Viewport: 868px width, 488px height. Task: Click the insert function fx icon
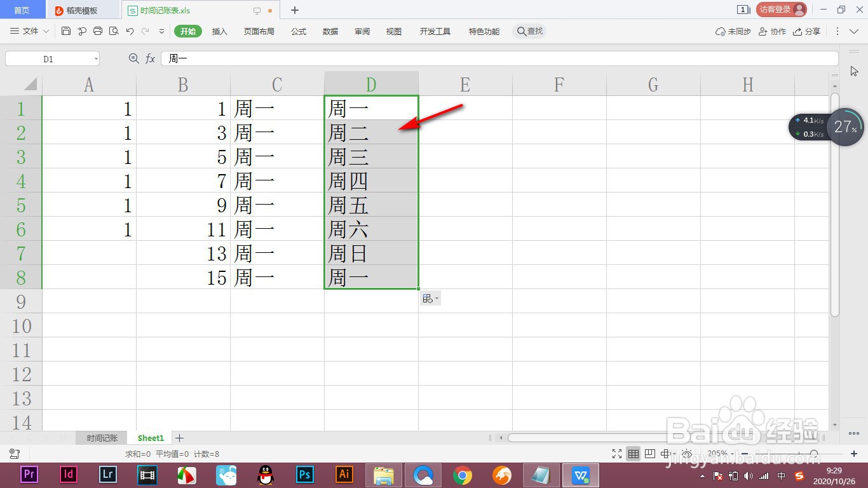150,58
